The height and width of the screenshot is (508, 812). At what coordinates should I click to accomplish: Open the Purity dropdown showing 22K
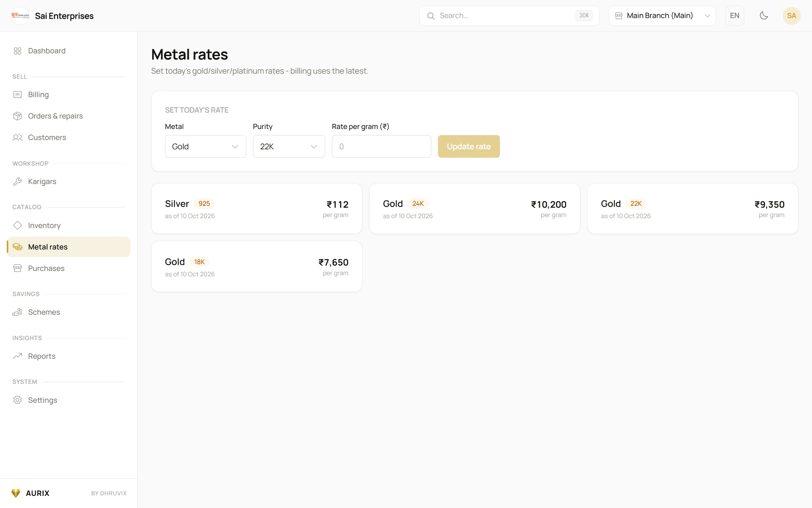click(289, 146)
